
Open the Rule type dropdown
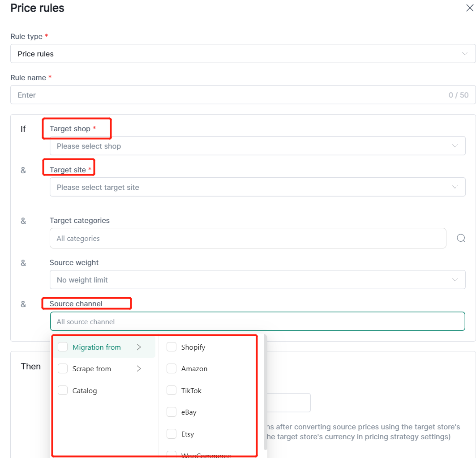click(243, 54)
